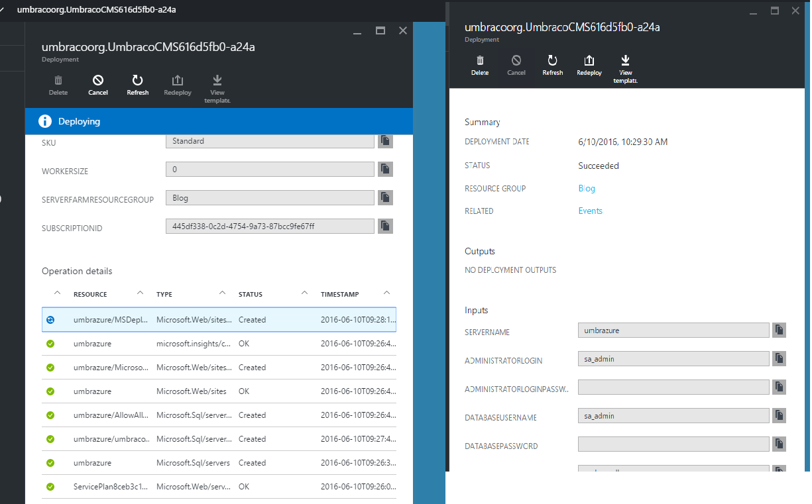812x504 pixels.
Task: Copy the SKU value Standard
Action: click(386, 141)
